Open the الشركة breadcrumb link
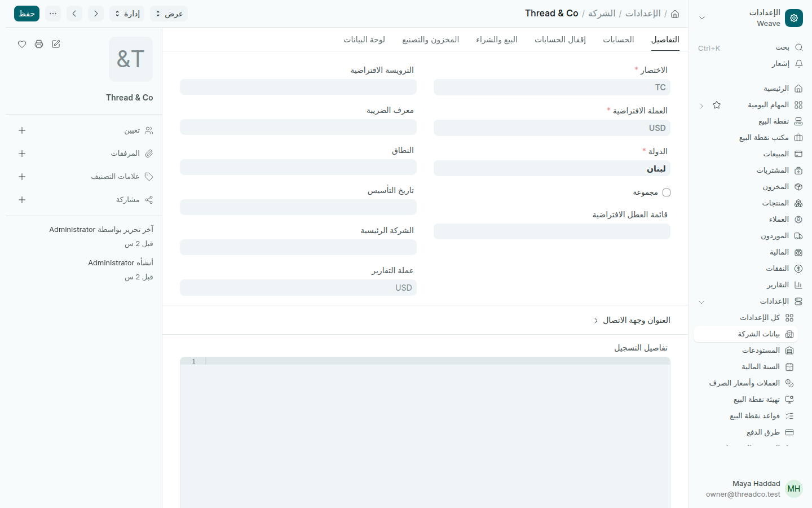This screenshot has height=508, width=812. (602, 14)
